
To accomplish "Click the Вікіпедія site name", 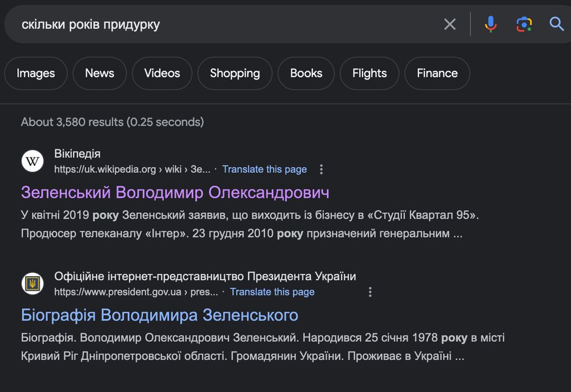I will [x=77, y=153].
